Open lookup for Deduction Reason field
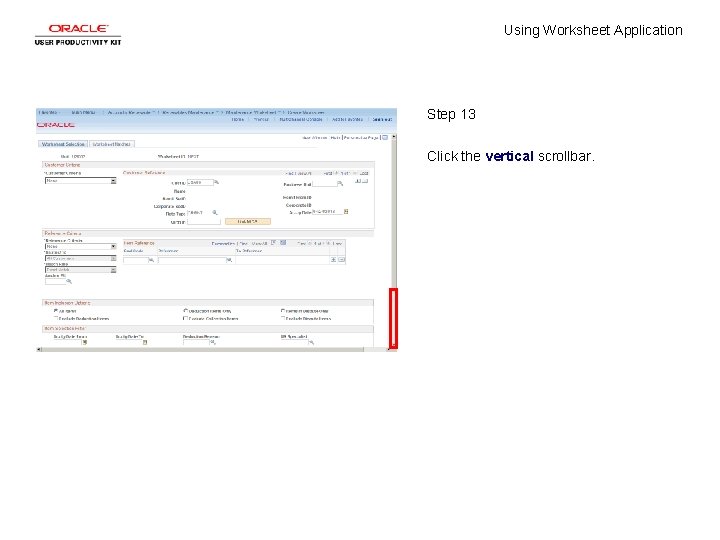 coord(213,343)
